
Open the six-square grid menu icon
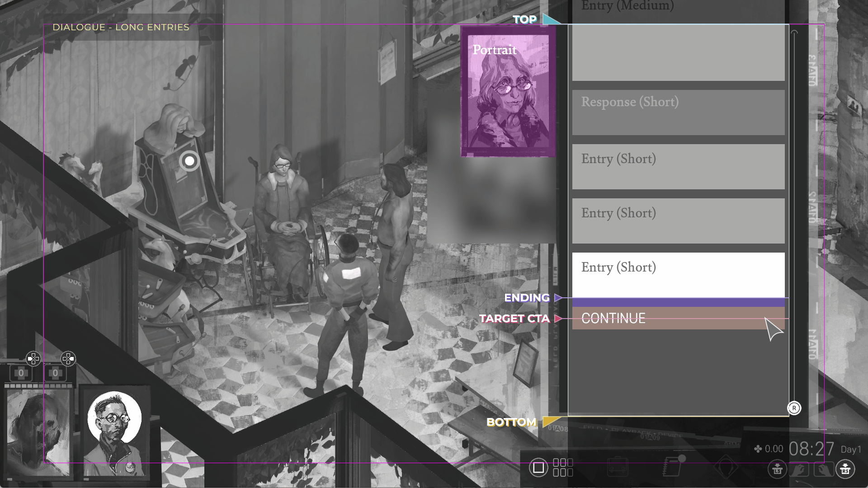(x=563, y=468)
